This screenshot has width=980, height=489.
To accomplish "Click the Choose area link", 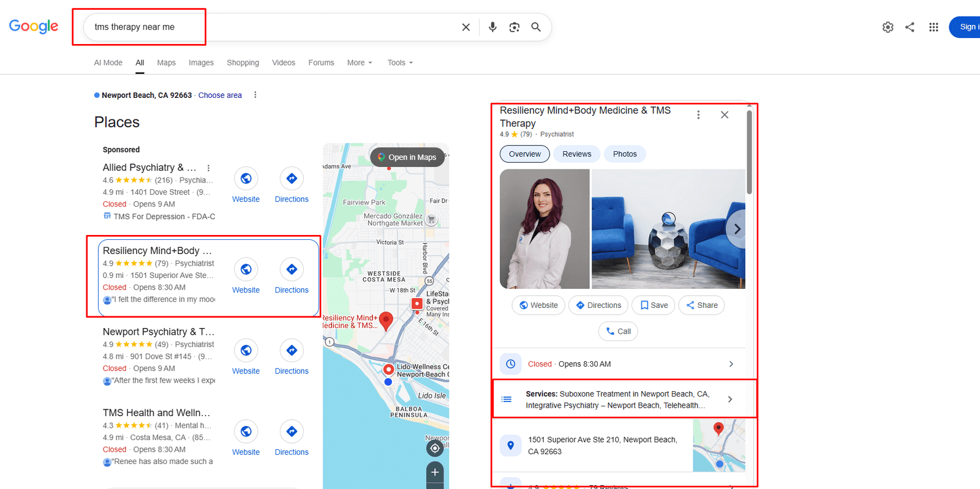I will (x=220, y=95).
